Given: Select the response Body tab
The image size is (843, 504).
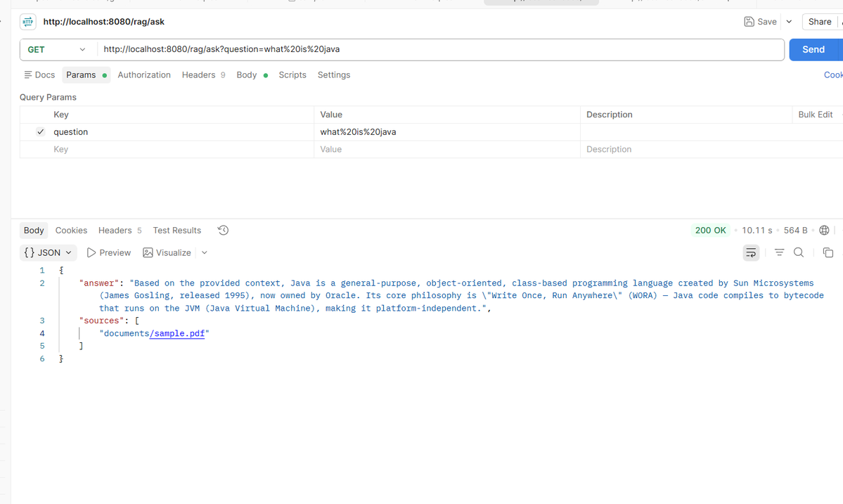Looking at the screenshot, I should point(34,231).
